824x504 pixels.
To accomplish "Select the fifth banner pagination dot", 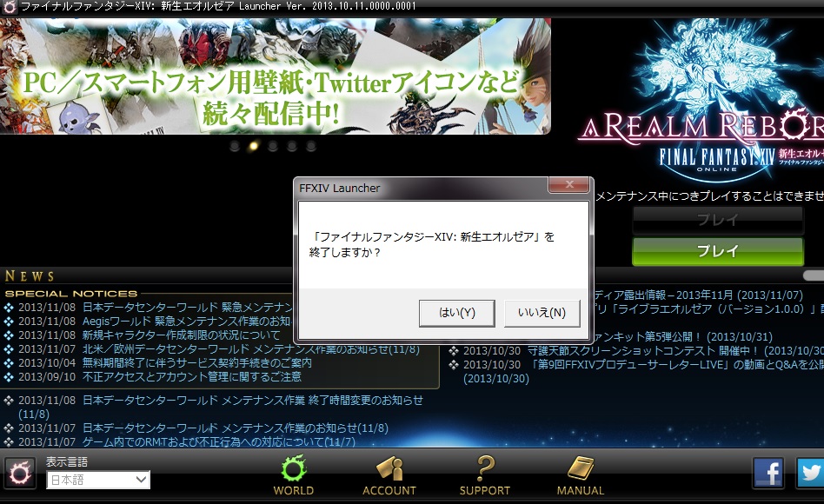I will [x=311, y=146].
